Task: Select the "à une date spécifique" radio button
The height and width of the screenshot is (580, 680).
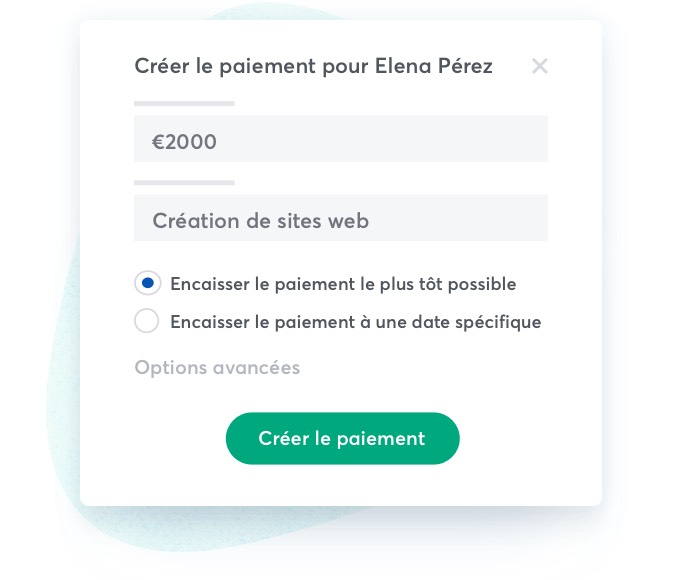Action: click(147, 321)
